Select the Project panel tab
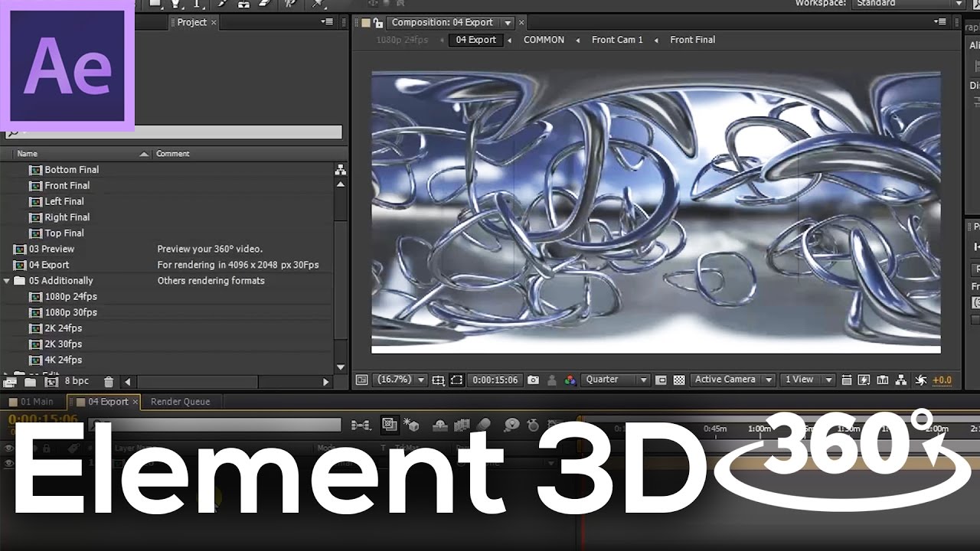980x551 pixels. 191,22
